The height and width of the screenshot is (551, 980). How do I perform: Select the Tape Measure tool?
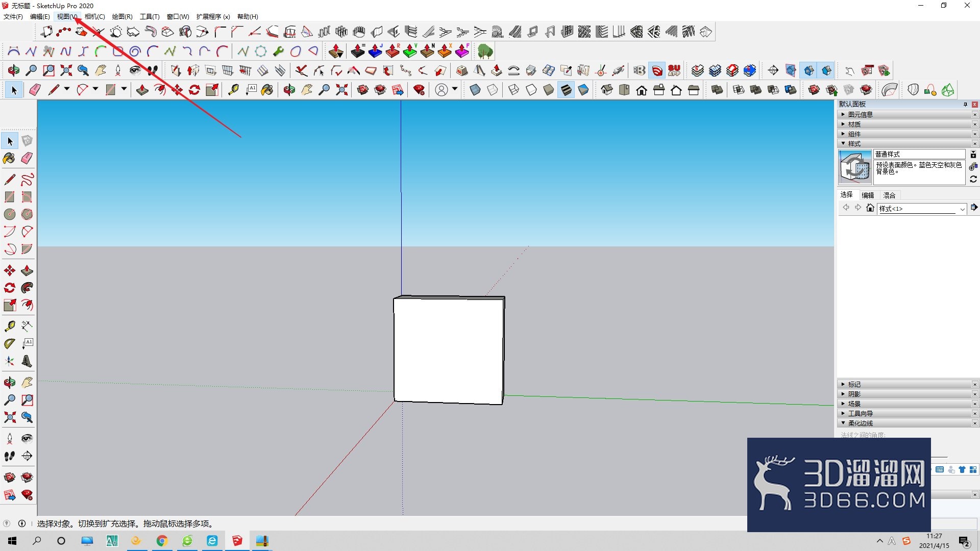pyautogui.click(x=9, y=326)
